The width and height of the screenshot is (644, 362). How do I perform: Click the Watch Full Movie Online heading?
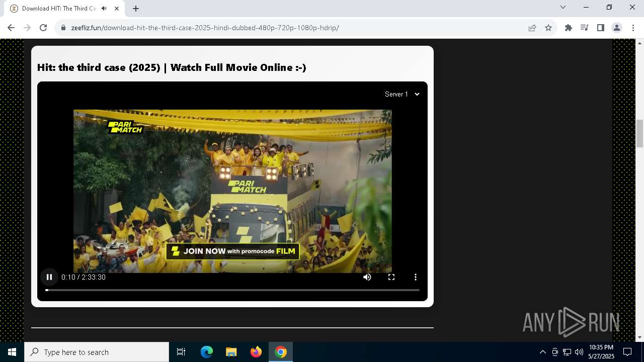(172, 67)
